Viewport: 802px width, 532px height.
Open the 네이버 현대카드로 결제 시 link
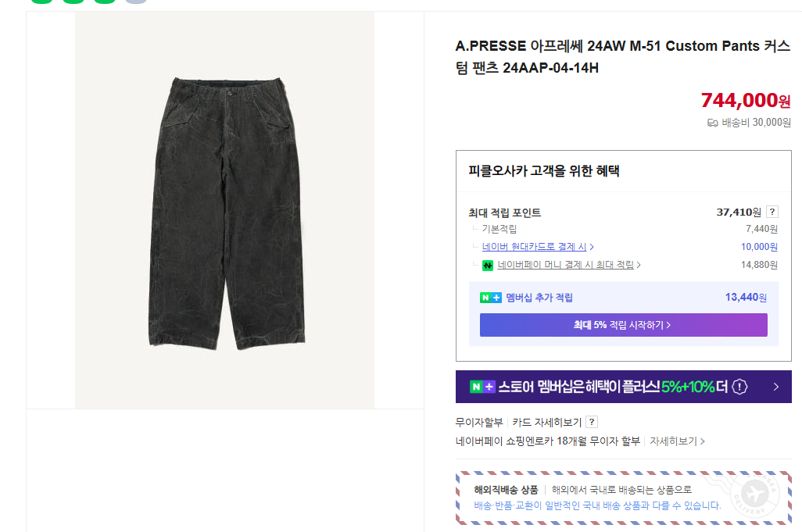click(x=534, y=247)
